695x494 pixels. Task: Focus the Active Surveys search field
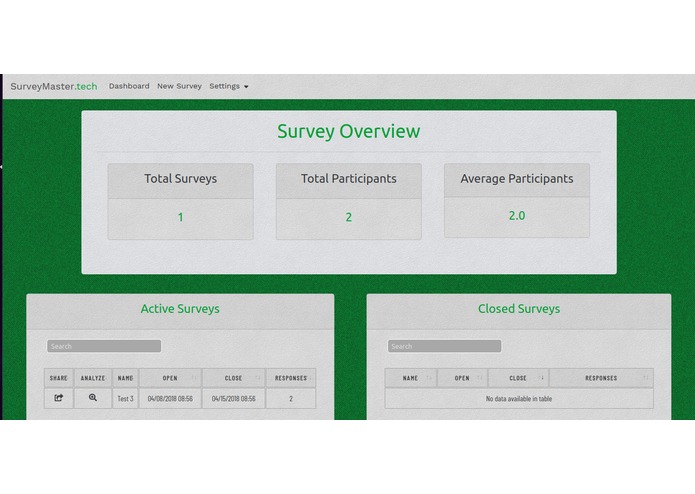[x=104, y=346]
